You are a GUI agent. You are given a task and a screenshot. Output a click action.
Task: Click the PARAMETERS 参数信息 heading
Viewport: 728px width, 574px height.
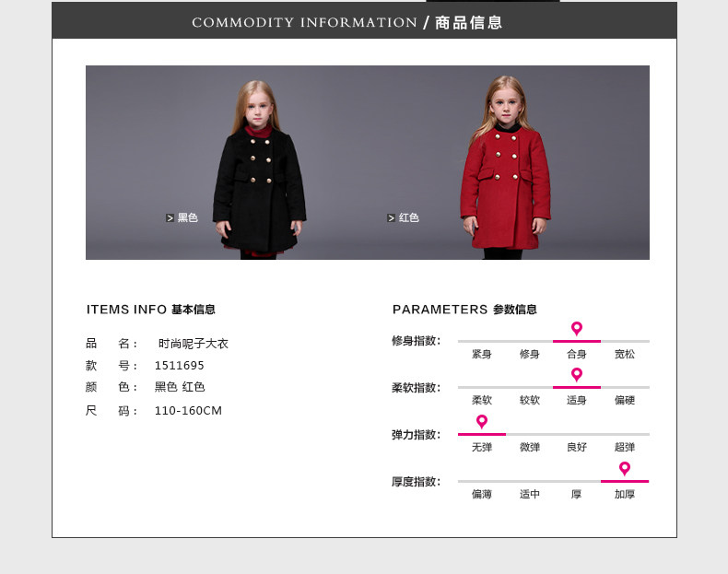464,310
